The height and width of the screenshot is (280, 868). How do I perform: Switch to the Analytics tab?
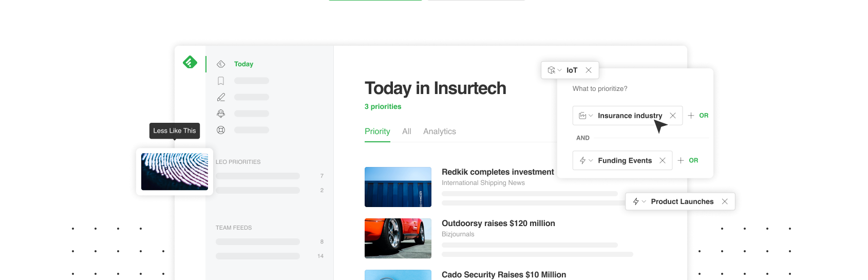coord(439,132)
